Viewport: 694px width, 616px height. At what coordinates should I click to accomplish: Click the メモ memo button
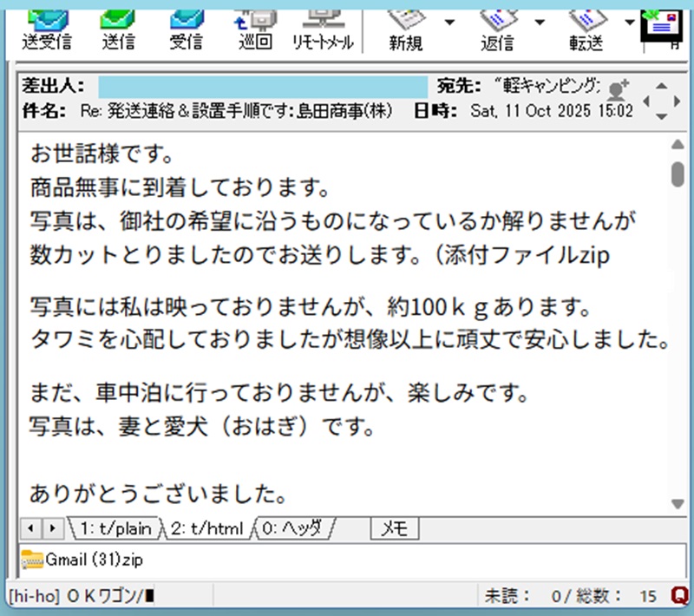(395, 528)
